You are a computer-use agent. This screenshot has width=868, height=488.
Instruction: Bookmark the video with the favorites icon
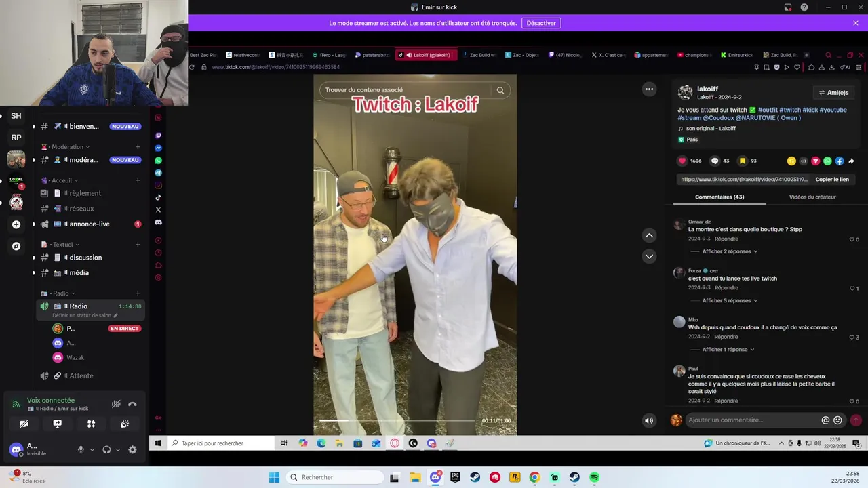[x=742, y=161]
